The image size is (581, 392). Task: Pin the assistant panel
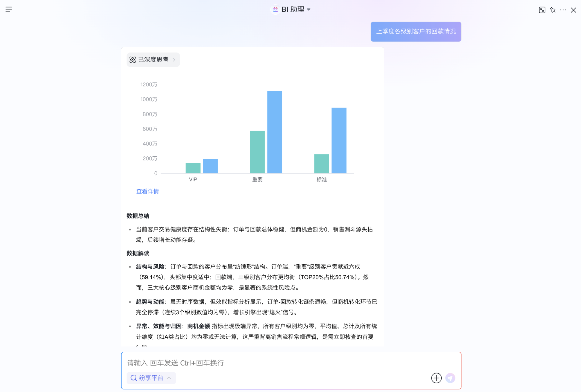coord(553,10)
